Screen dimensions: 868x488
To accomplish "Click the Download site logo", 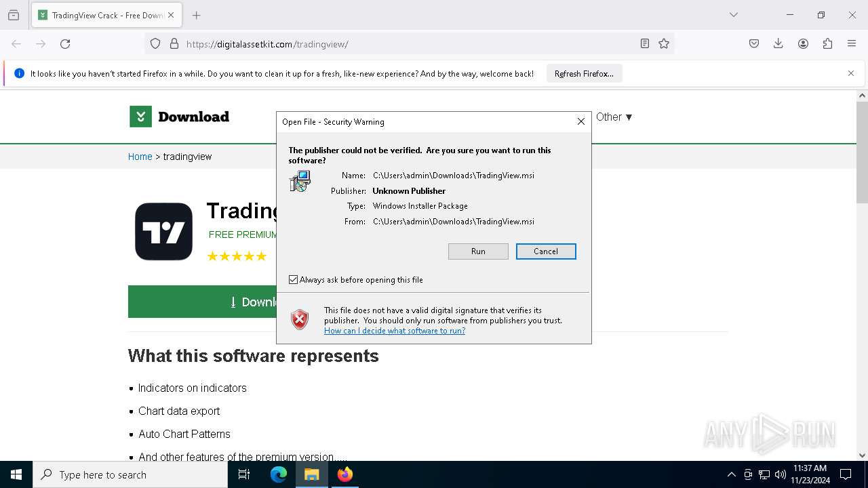I will [180, 117].
